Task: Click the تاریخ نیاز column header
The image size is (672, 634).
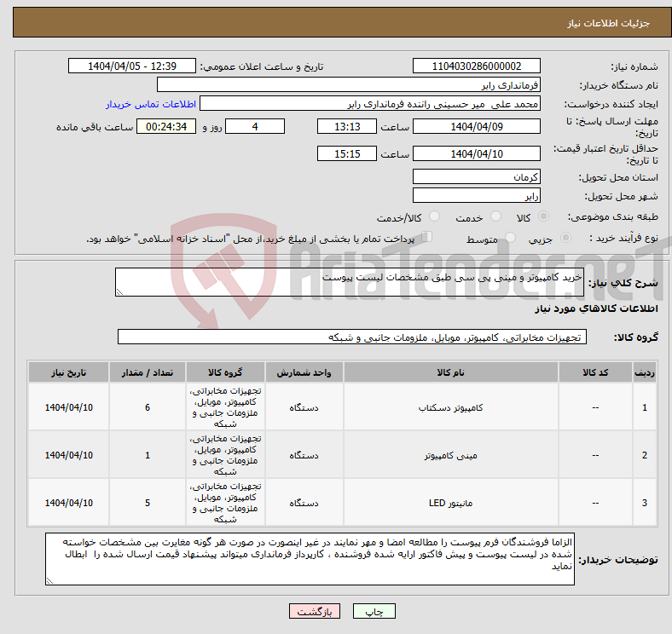Action: point(68,372)
